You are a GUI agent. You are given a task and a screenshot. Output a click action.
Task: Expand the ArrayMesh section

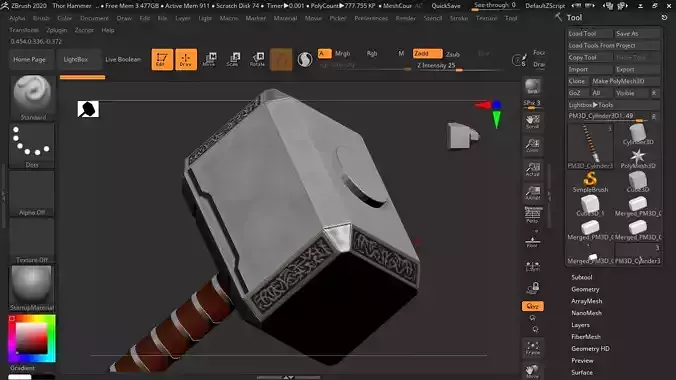[587, 301]
